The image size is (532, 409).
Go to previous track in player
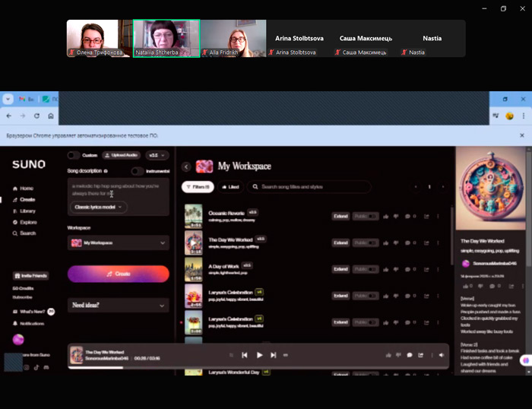pyautogui.click(x=245, y=355)
